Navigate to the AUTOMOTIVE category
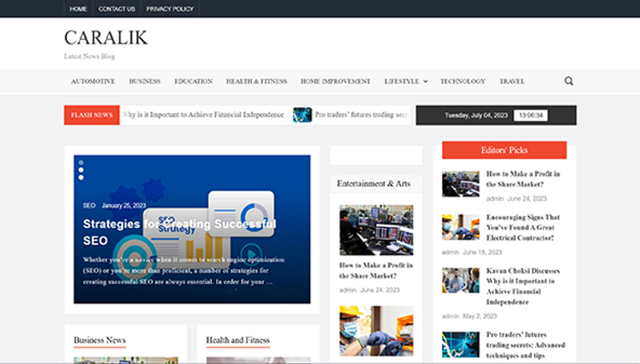This screenshot has width=640, height=364. [x=93, y=81]
